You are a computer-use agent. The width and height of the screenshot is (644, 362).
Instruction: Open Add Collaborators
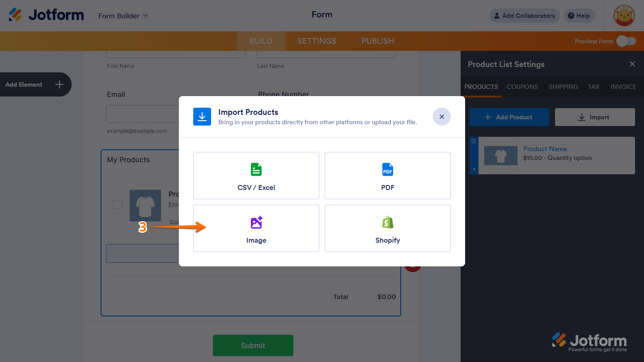click(525, 16)
